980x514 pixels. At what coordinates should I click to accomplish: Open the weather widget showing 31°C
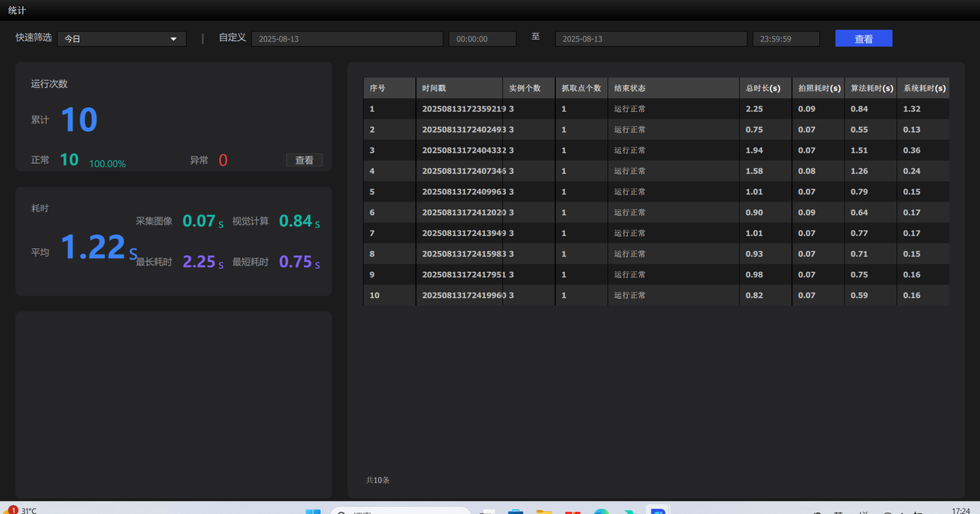click(x=23, y=510)
